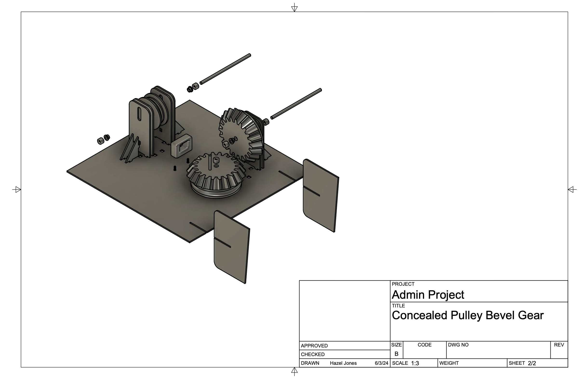Click the Admin Project text

[428, 295]
